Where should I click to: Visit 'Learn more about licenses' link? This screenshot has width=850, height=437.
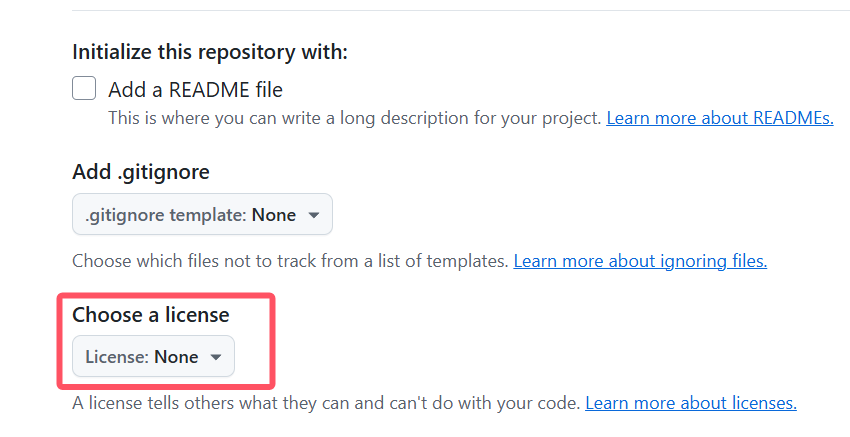[691, 403]
